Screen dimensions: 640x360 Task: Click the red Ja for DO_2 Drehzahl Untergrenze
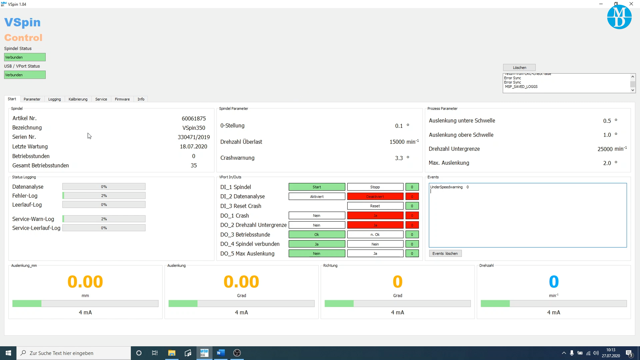click(x=375, y=225)
